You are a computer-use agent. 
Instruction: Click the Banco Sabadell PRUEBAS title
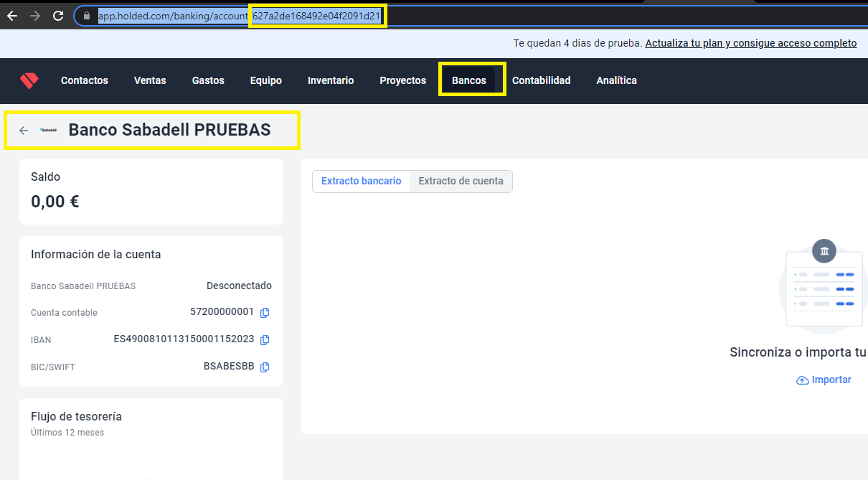click(x=170, y=130)
